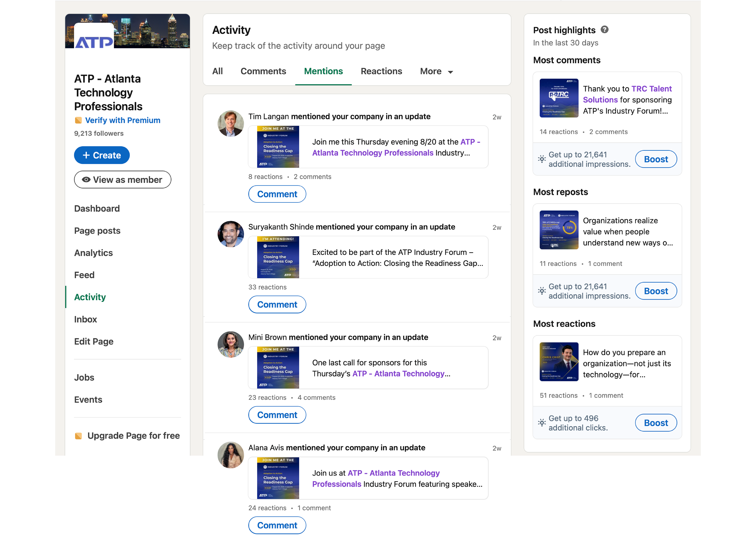Show the All activity tab

(217, 71)
